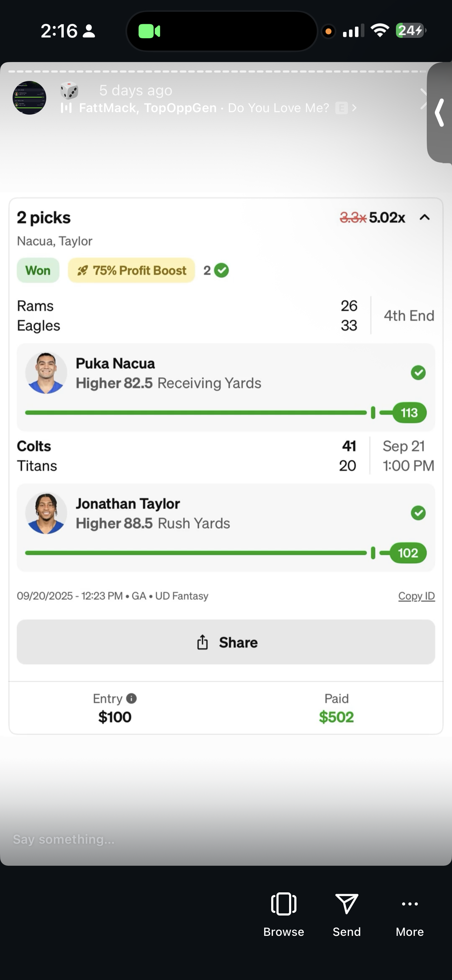Click the Copy ID link
Screen dimensions: 452x980
(416, 596)
